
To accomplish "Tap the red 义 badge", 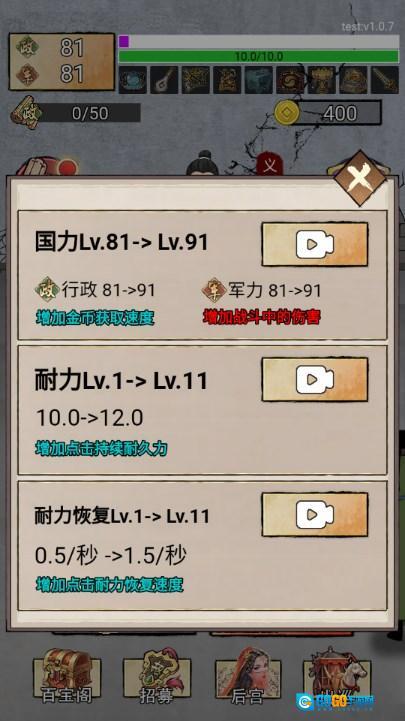I will (x=270, y=165).
